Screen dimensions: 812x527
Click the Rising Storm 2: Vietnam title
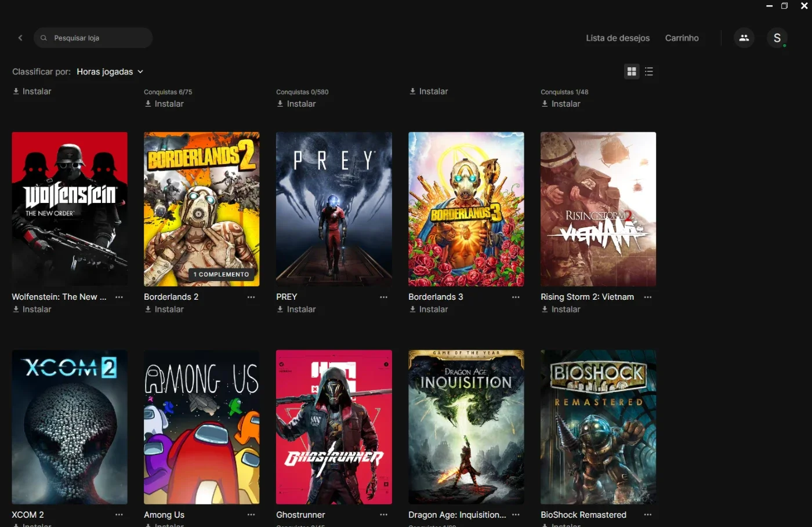pyautogui.click(x=588, y=297)
